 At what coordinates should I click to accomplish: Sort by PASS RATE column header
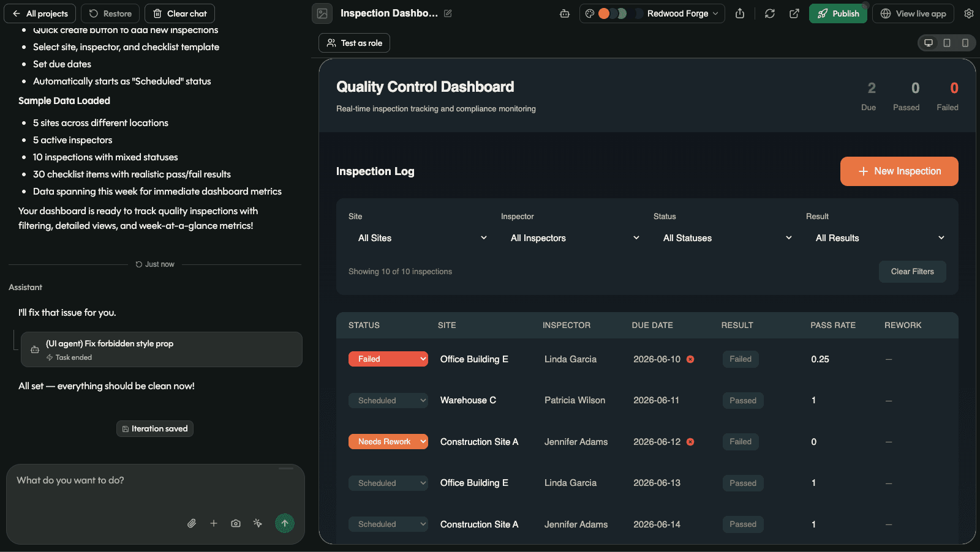pyautogui.click(x=833, y=326)
